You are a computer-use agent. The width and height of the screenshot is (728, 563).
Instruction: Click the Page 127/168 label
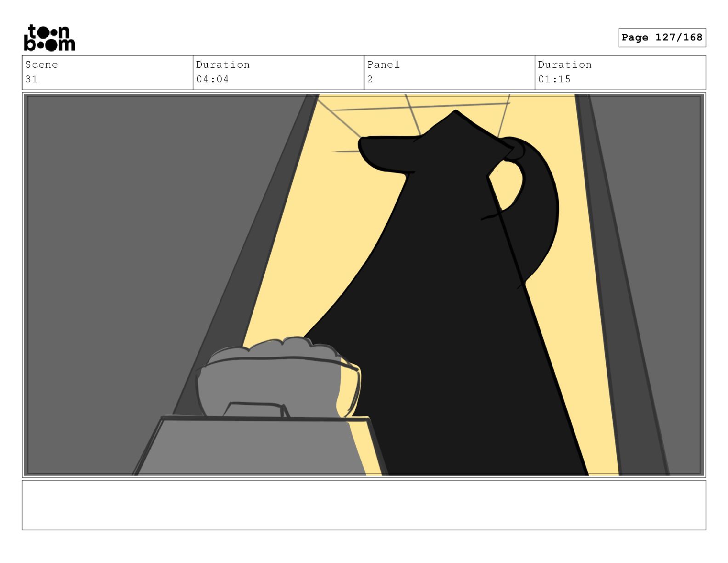(662, 38)
